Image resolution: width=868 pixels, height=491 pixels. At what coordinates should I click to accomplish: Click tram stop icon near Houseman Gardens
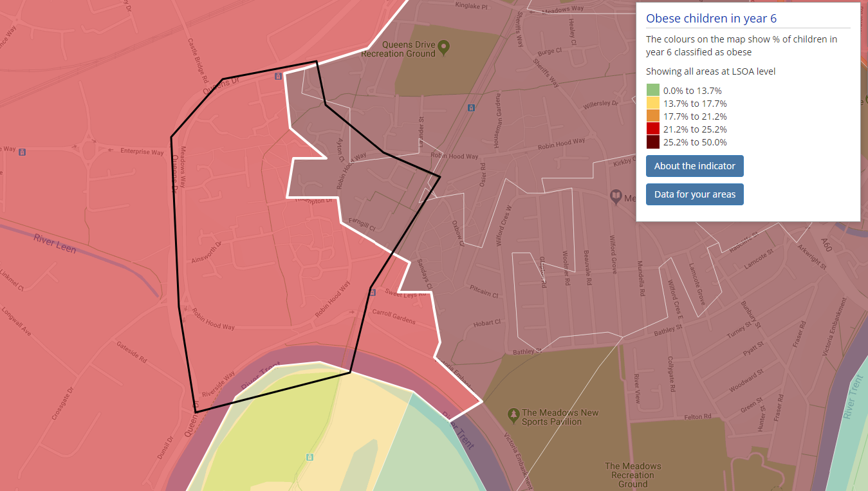472,107
